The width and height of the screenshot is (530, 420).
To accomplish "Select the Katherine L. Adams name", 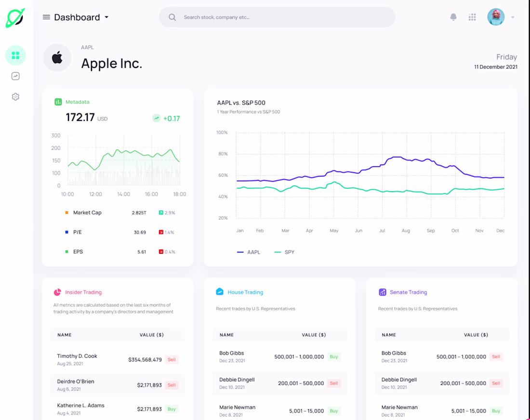I will tap(81, 406).
